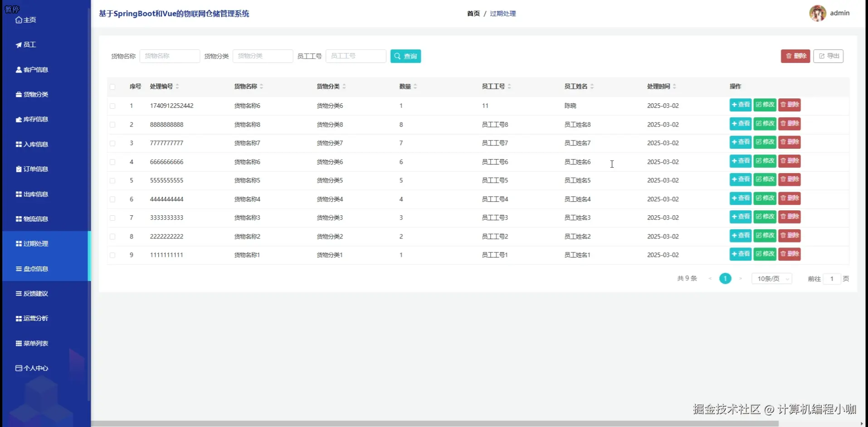The width and height of the screenshot is (868, 427).
Task: Click the grid icon beside 过期处理
Action: [19, 244]
